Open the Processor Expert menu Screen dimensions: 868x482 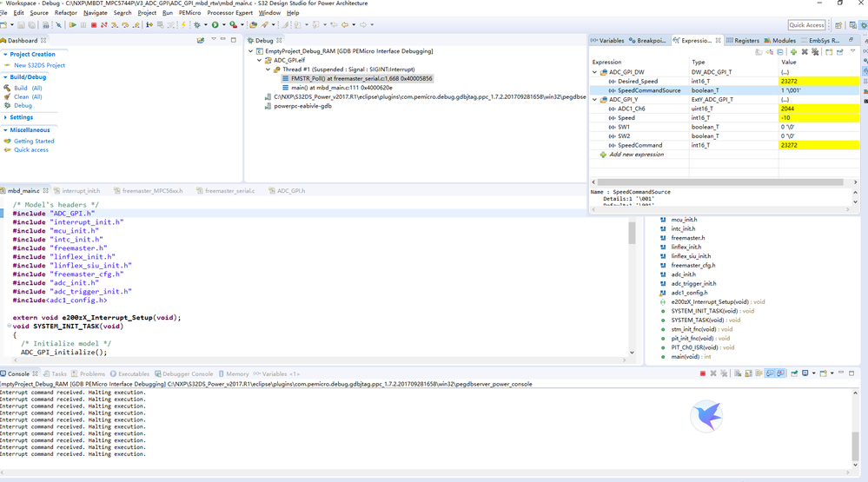pos(229,13)
